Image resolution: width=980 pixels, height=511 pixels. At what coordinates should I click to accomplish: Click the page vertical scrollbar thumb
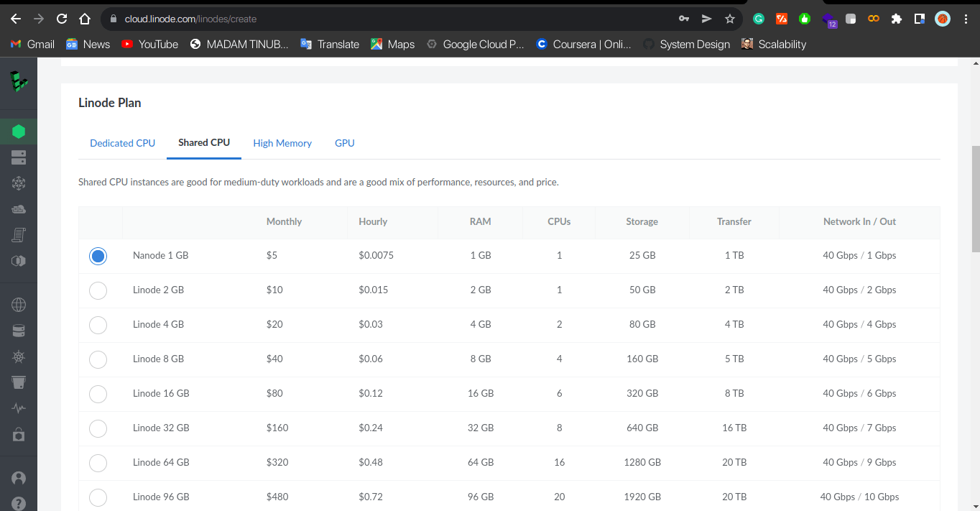(975, 198)
